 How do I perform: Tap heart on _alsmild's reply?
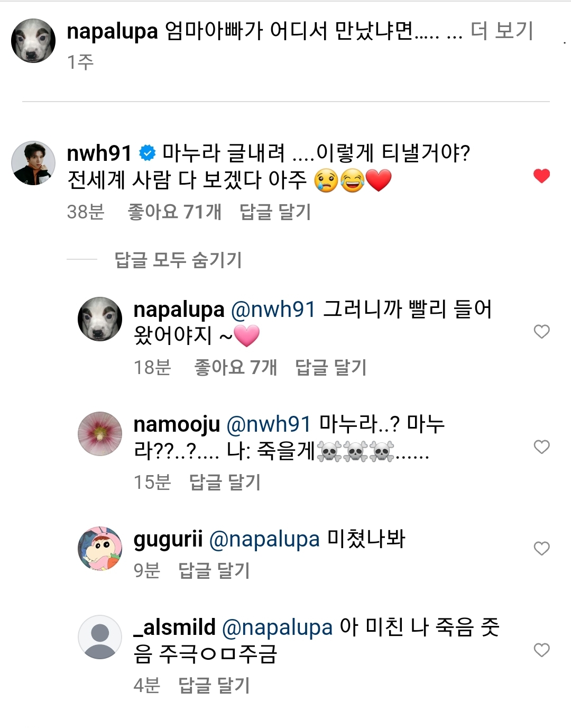[541, 650]
